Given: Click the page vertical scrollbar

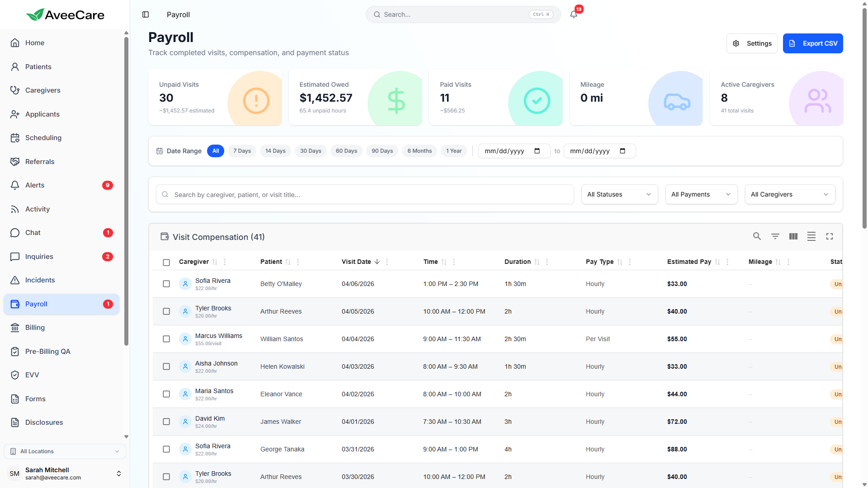Looking at the screenshot, I should (x=864, y=117).
